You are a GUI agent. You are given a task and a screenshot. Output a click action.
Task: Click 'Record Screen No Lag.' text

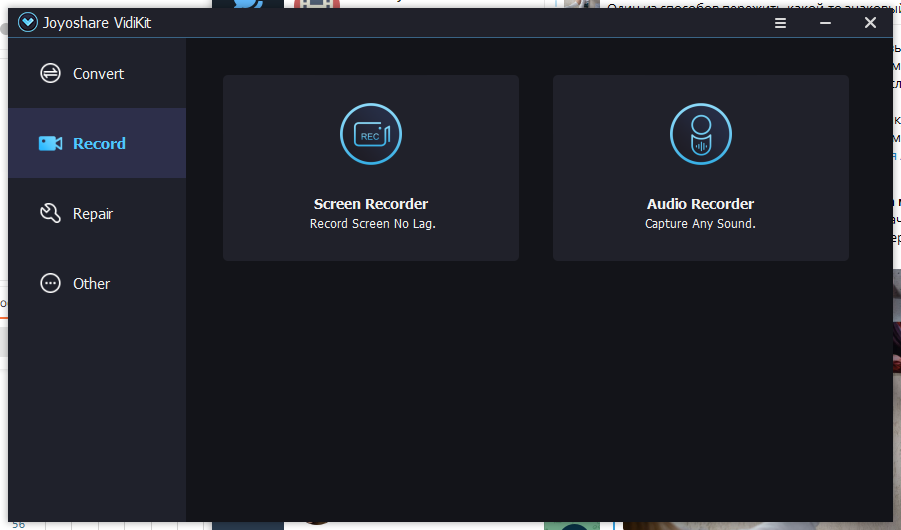point(372,224)
